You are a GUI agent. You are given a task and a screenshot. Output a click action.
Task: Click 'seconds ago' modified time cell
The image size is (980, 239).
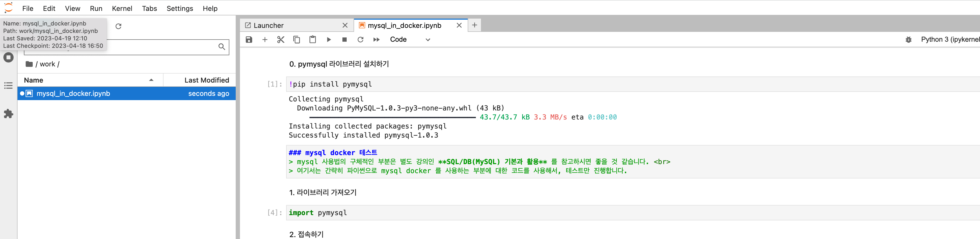click(x=208, y=93)
